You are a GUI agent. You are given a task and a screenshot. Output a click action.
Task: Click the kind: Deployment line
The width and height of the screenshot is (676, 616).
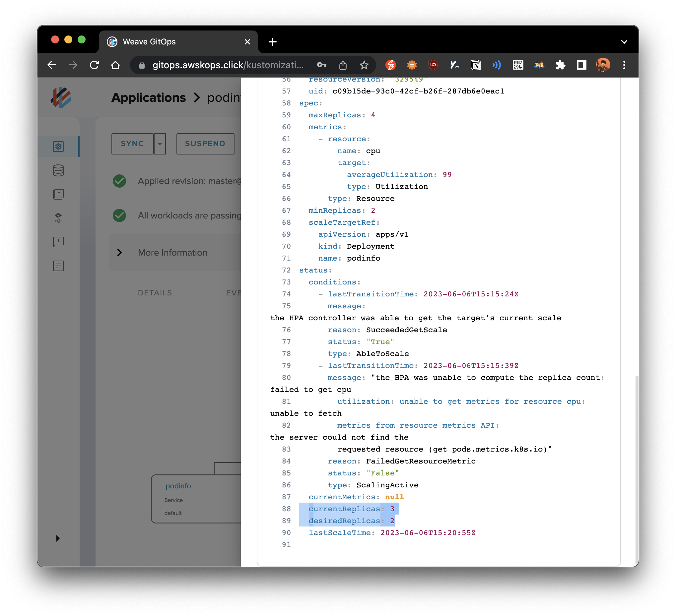click(x=356, y=246)
